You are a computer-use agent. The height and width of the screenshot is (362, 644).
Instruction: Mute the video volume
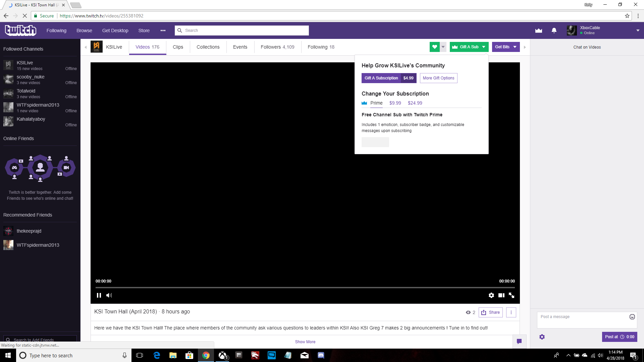pyautogui.click(x=109, y=295)
